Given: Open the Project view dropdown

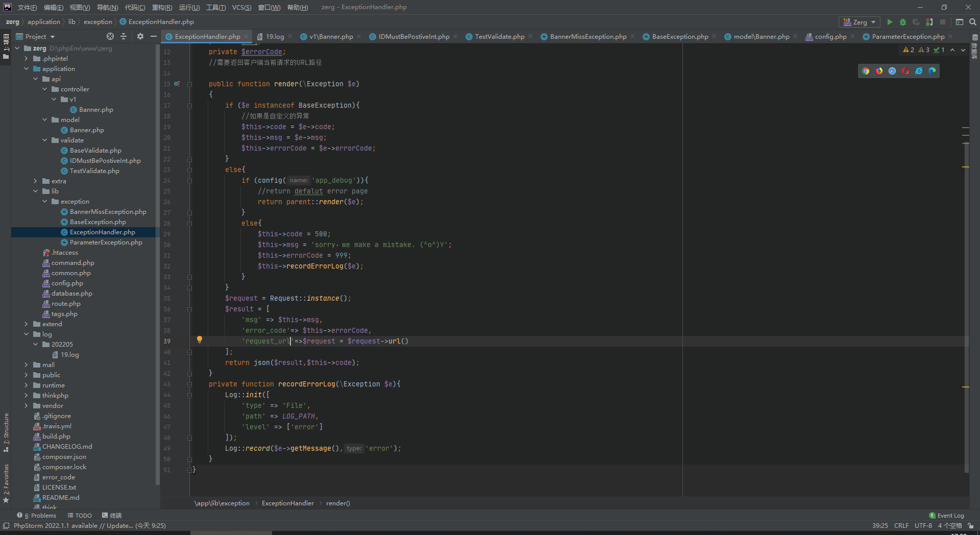Looking at the screenshot, I should tap(36, 36).
